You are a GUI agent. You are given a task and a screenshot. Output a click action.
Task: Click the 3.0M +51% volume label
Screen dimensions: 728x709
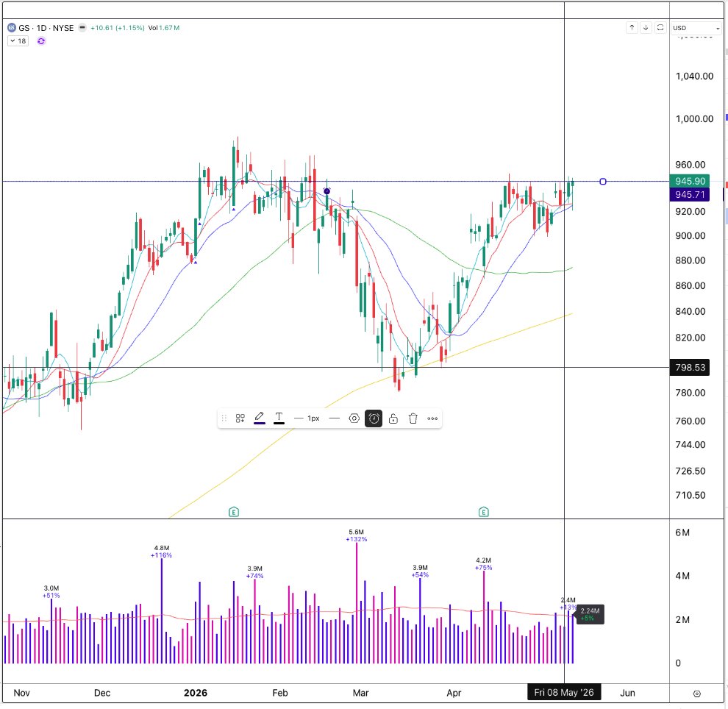point(51,591)
